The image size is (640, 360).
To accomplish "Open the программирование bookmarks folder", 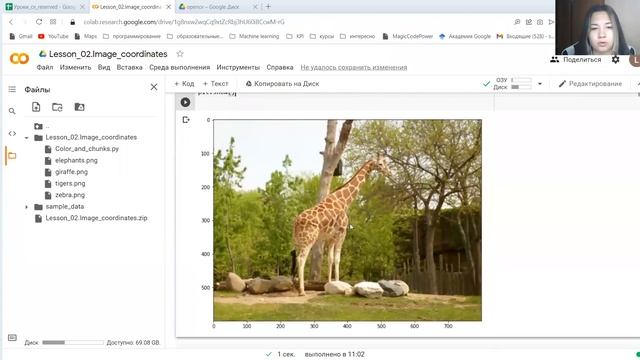I will pyautogui.click(x=132, y=36).
